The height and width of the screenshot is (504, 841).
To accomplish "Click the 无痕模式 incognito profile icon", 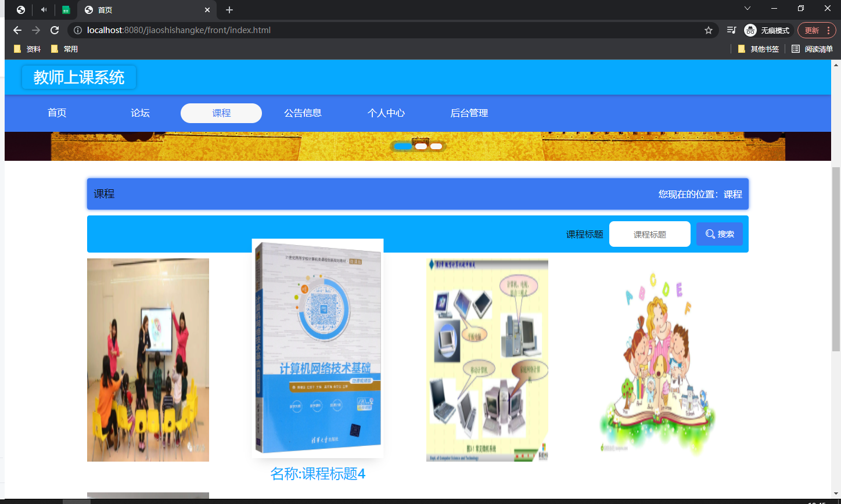I will (x=749, y=30).
